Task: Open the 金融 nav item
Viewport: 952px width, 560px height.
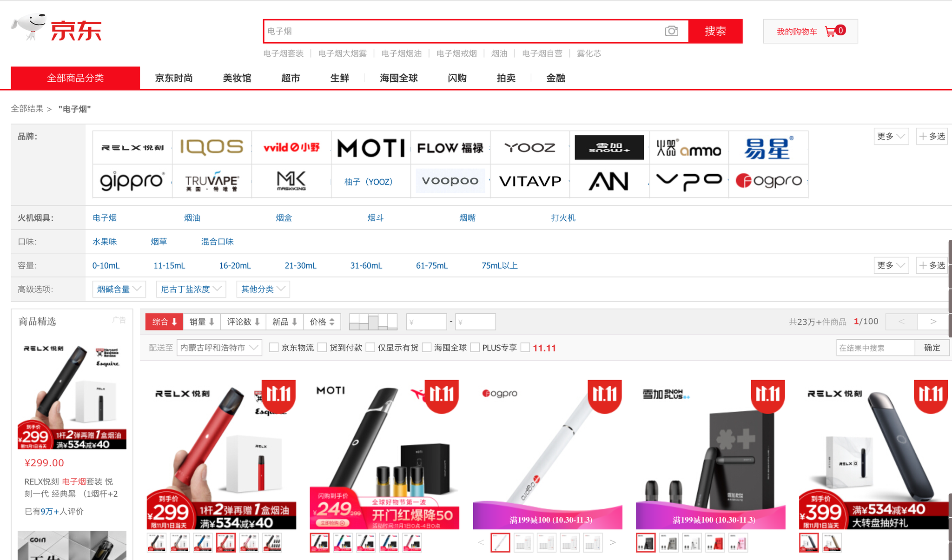Action: tap(555, 78)
